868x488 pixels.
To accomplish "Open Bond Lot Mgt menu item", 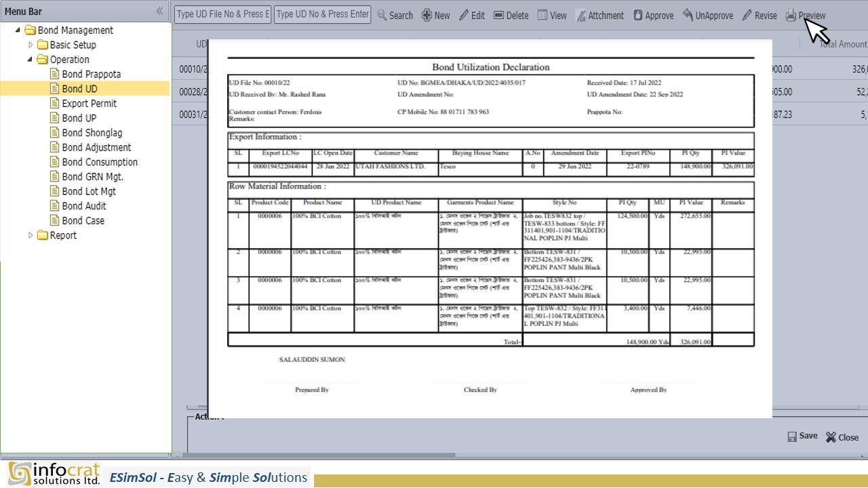I will pos(89,191).
